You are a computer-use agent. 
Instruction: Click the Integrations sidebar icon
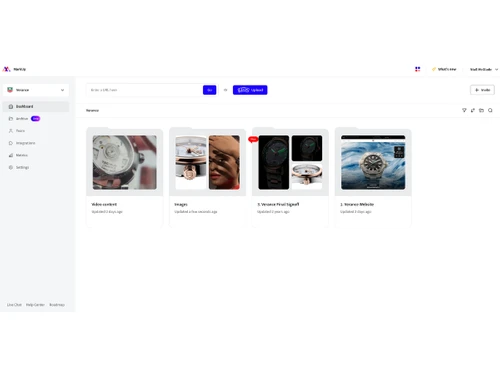(x=11, y=143)
